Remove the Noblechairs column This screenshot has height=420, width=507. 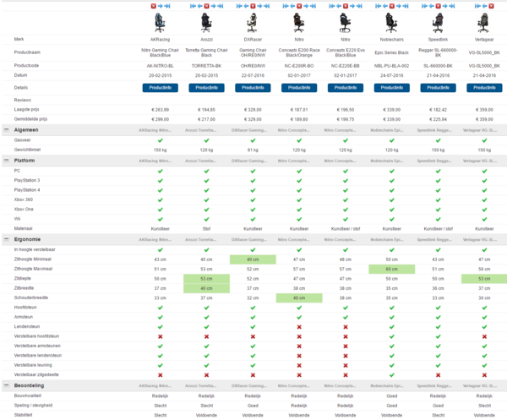tap(392, 6)
